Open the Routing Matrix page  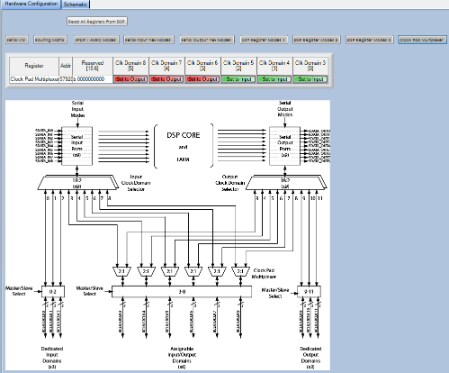click(x=50, y=40)
